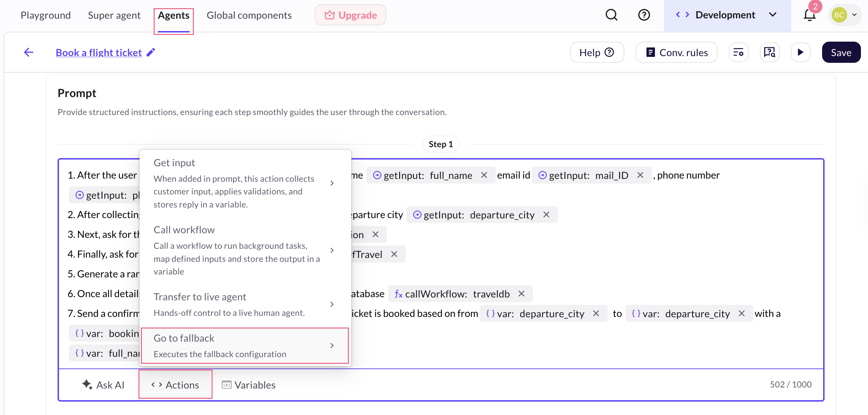Click the back arrow icon

coord(29,52)
